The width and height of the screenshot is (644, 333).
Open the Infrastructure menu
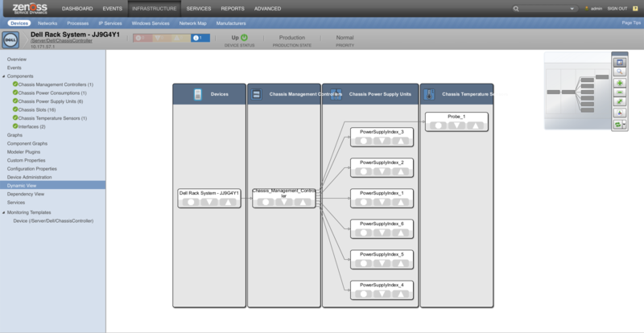point(155,9)
